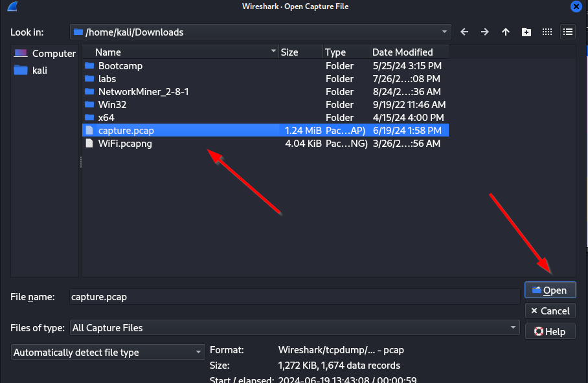Create a new folder with the folder-plus icon
Viewport: 588px width, 383px height.
coord(526,32)
